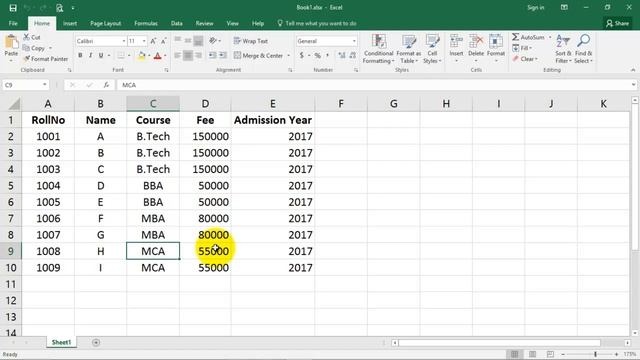
Task: Open Format as Table gallery
Action: click(x=409, y=49)
